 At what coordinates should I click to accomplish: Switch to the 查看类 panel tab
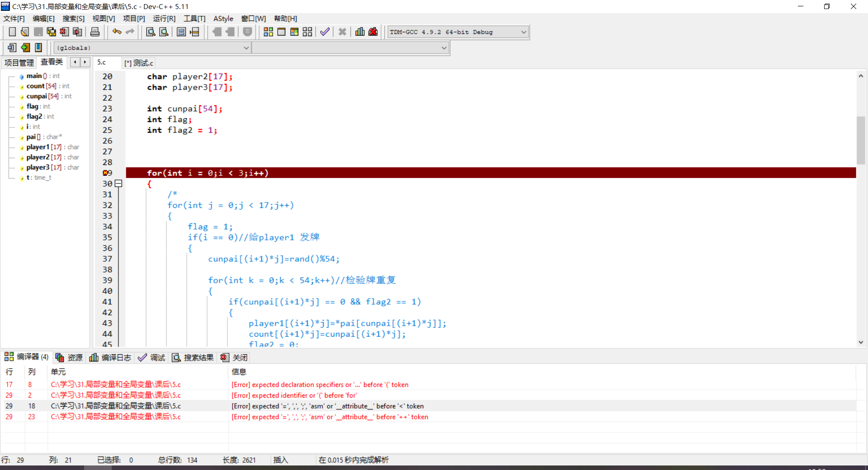point(52,62)
